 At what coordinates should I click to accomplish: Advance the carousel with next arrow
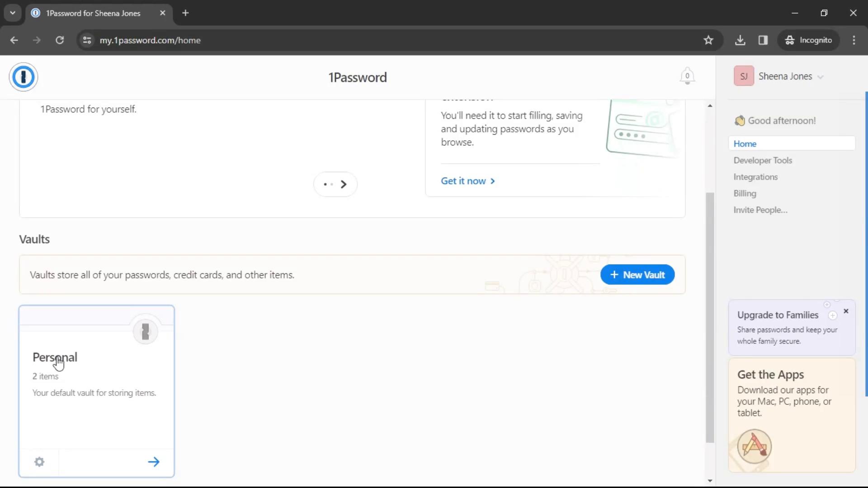[344, 184]
